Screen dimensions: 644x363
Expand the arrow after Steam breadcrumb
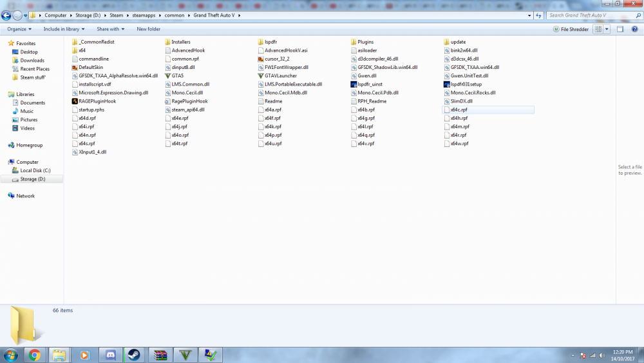[128, 15]
